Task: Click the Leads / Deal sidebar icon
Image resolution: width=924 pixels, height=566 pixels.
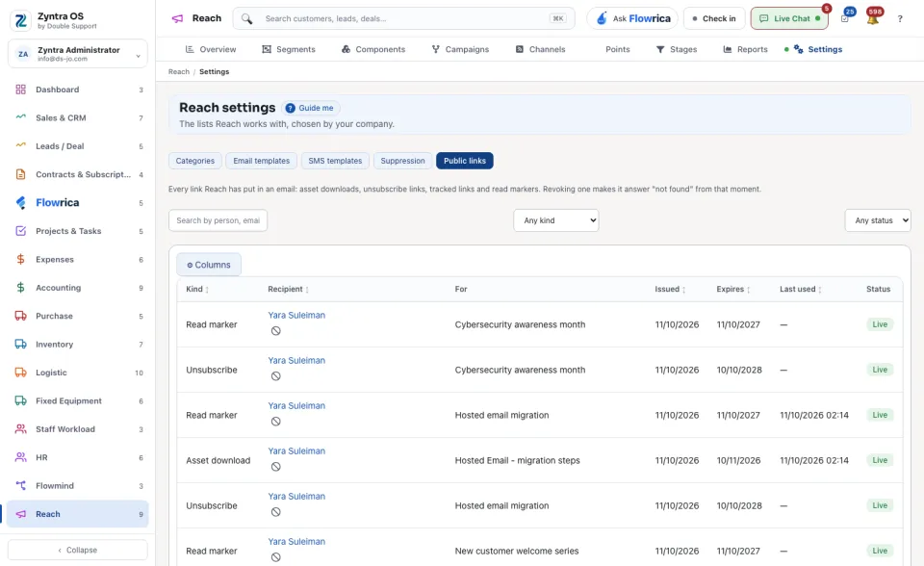Action: pos(20,146)
